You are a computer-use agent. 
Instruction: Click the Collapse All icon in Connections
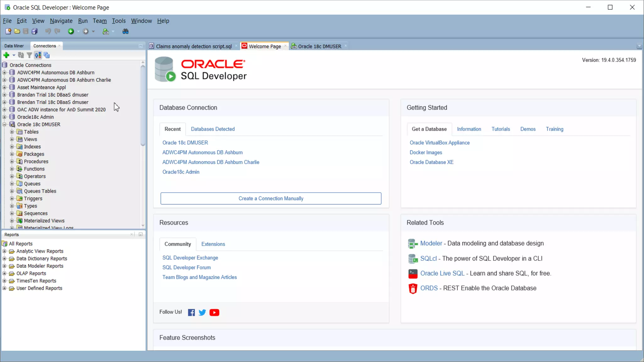coord(47,55)
